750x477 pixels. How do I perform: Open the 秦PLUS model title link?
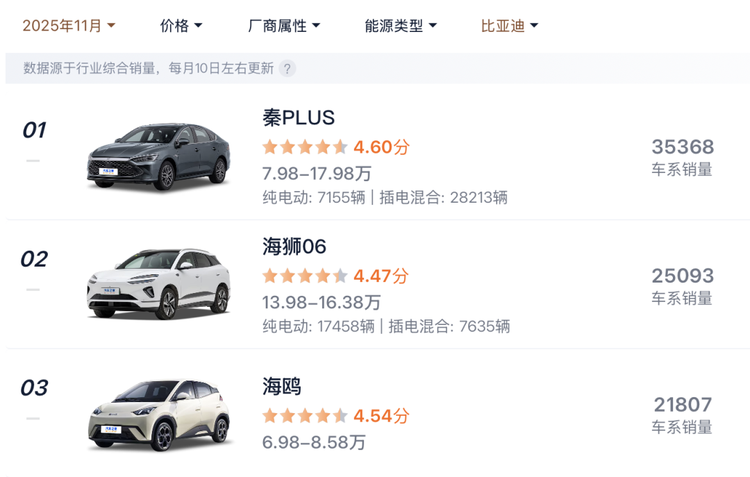click(298, 118)
